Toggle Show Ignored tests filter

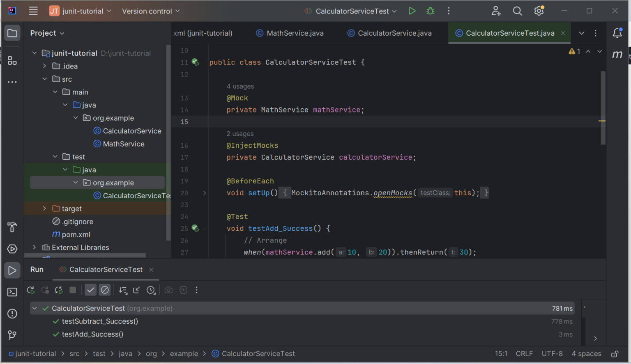105,290
